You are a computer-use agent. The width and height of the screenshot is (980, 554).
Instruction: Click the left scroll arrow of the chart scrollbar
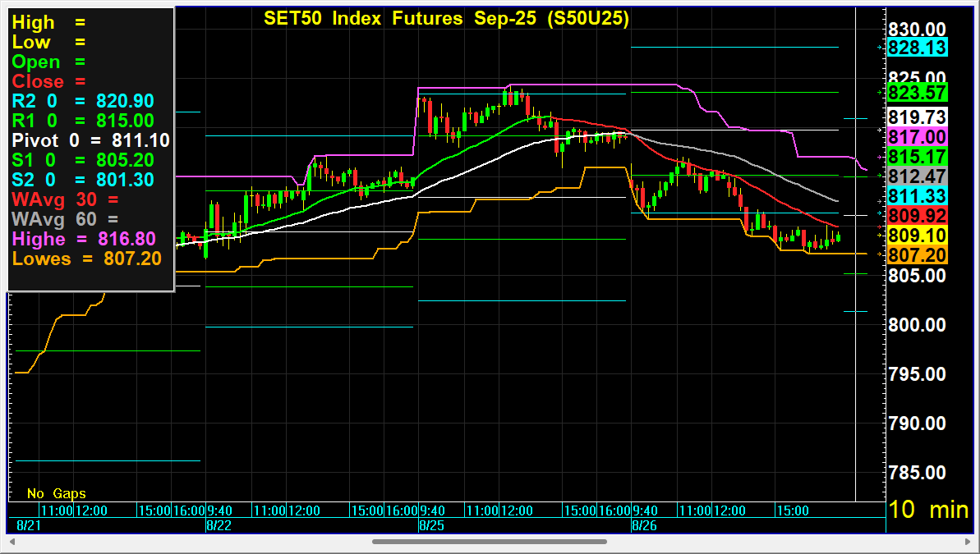pos(12,542)
